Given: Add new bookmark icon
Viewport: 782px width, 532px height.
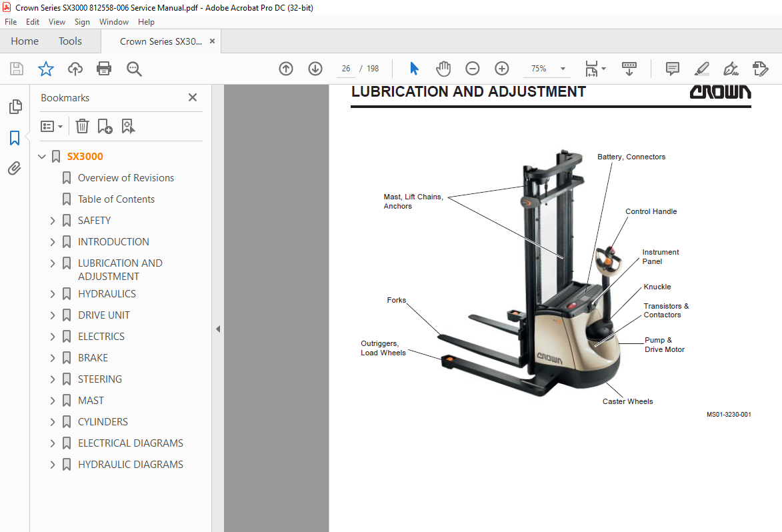Looking at the screenshot, I should (x=105, y=126).
